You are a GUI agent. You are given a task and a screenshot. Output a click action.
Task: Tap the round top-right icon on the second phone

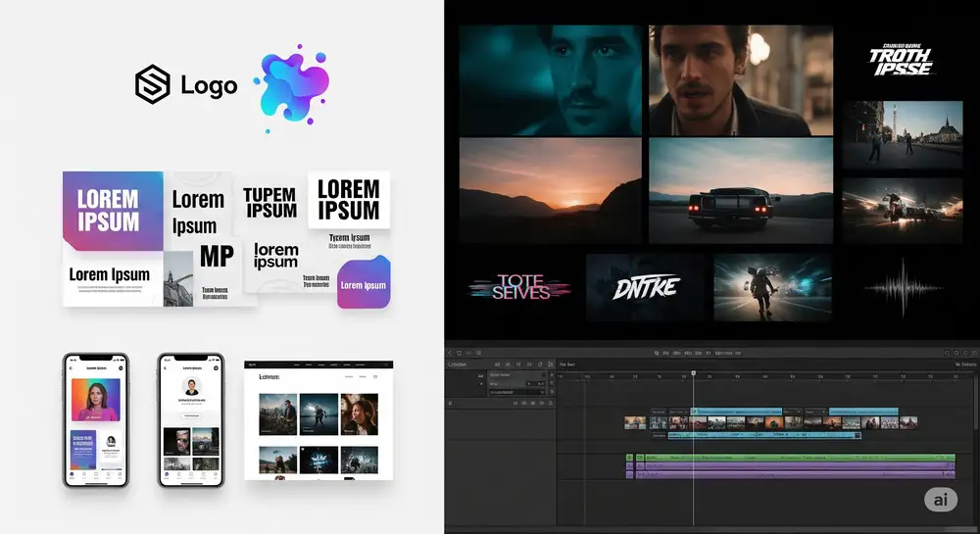[217, 368]
